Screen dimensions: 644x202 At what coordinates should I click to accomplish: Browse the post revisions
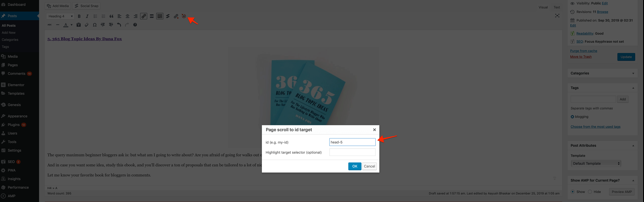coord(602,12)
